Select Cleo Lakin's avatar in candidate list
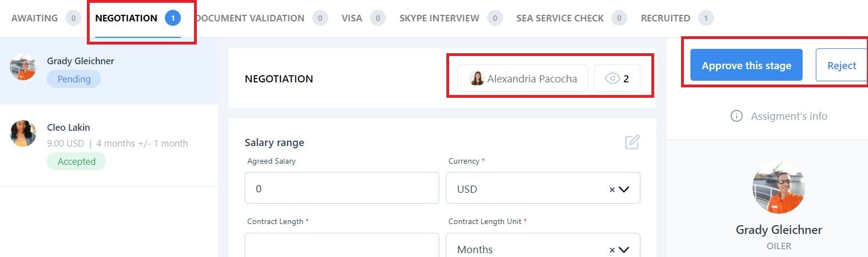This screenshot has width=868, height=257. point(23,133)
